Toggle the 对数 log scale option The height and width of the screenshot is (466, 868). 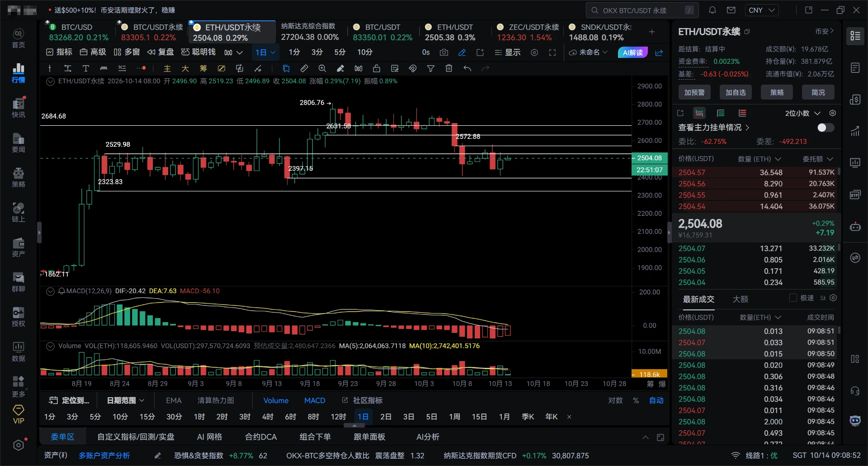point(615,400)
